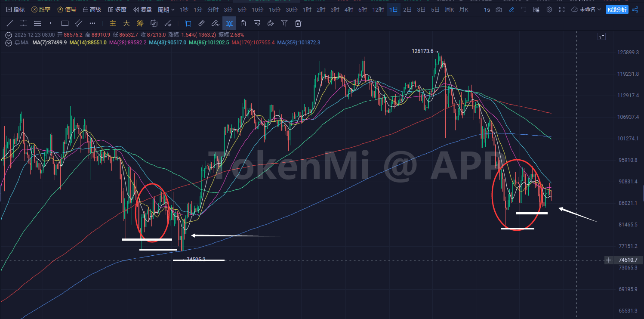The image size is (644, 319).
Task: Click the plus button on price axis
Action: [x=609, y=260]
